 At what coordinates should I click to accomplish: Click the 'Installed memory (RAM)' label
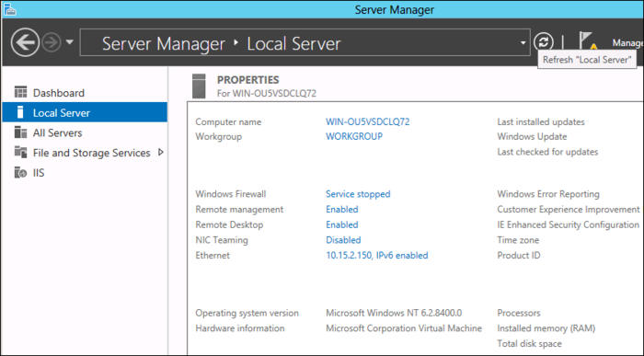(x=546, y=328)
